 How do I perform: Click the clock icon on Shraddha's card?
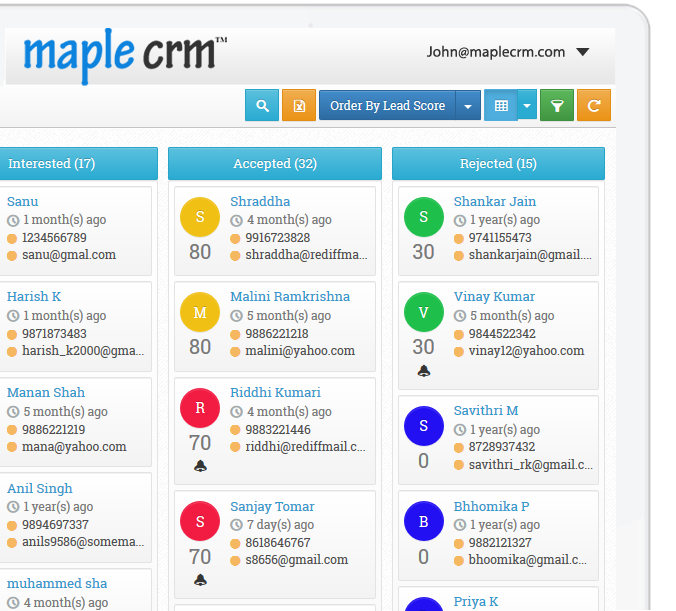pos(236,221)
